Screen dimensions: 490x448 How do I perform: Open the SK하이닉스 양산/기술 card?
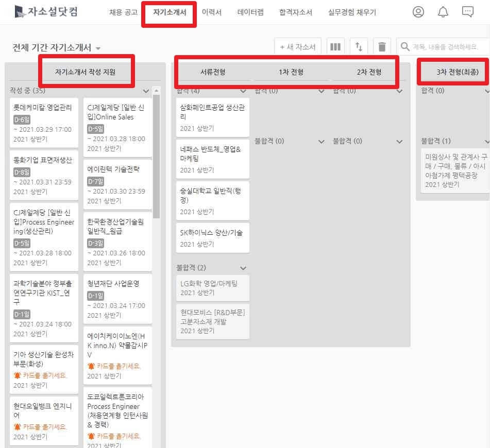point(212,238)
